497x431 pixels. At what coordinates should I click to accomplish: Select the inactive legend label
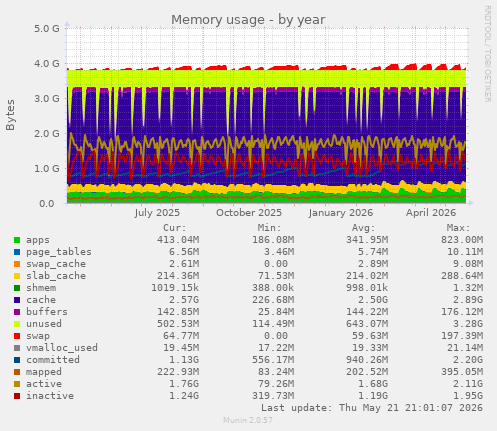50,396
